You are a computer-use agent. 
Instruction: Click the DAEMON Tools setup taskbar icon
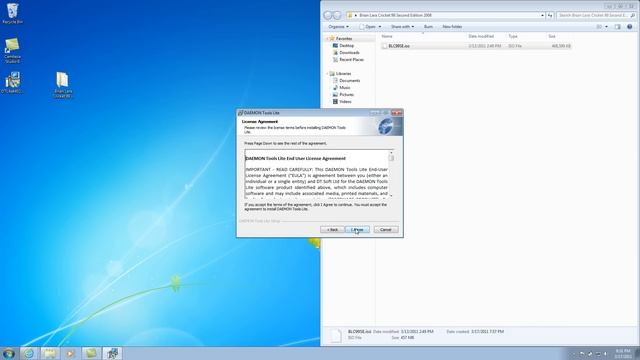(112, 353)
